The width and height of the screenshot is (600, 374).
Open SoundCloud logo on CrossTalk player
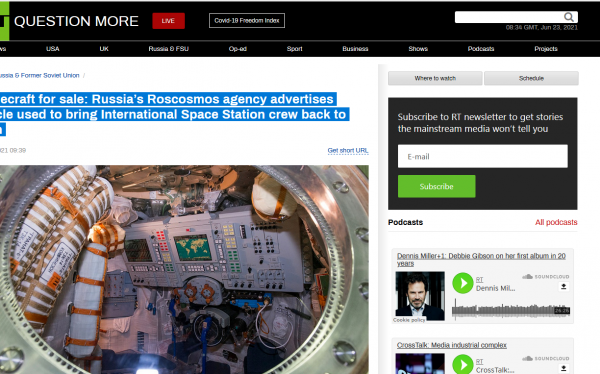click(546, 358)
